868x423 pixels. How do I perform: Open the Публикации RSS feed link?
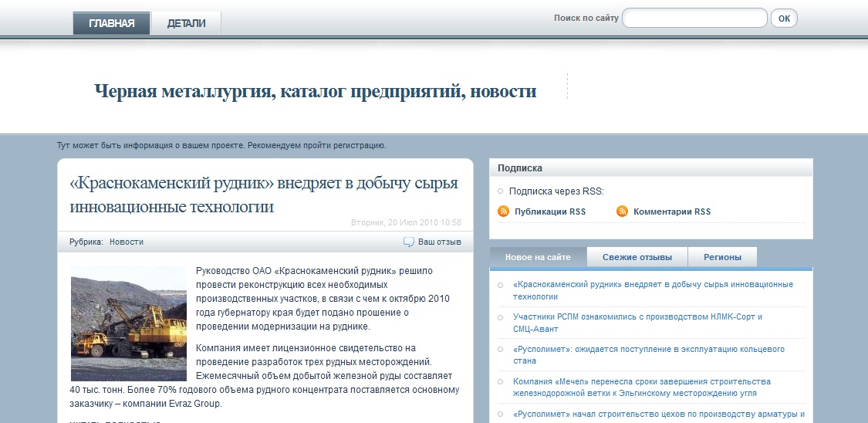click(x=549, y=211)
